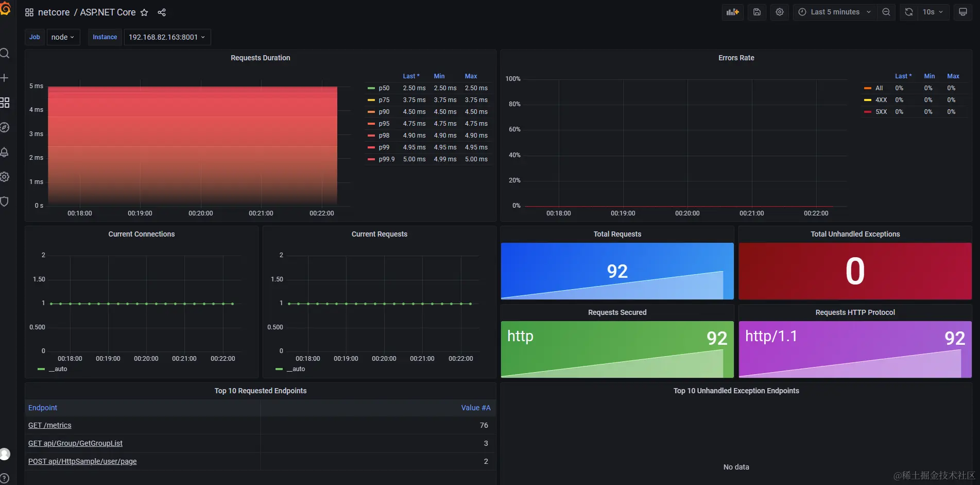980x485 pixels.
Task: Open the Total Requests panel title menu
Action: tap(617, 234)
